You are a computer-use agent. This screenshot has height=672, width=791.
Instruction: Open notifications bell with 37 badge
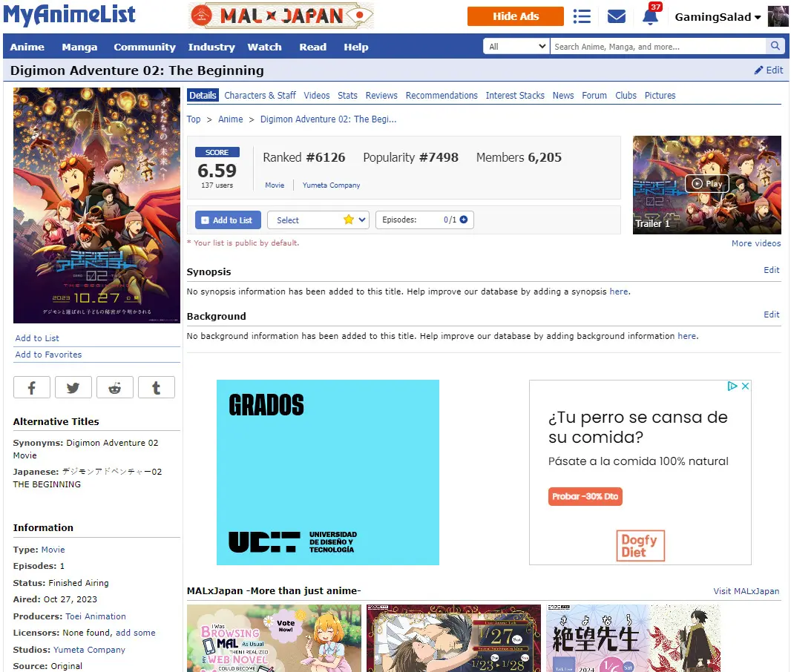(651, 16)
